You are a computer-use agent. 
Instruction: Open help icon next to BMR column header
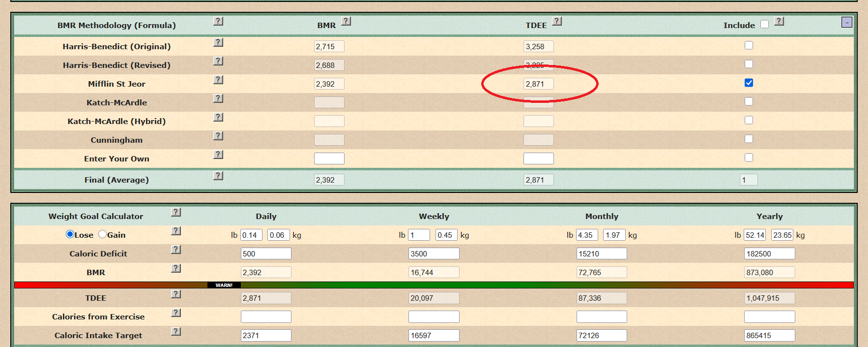346,21
